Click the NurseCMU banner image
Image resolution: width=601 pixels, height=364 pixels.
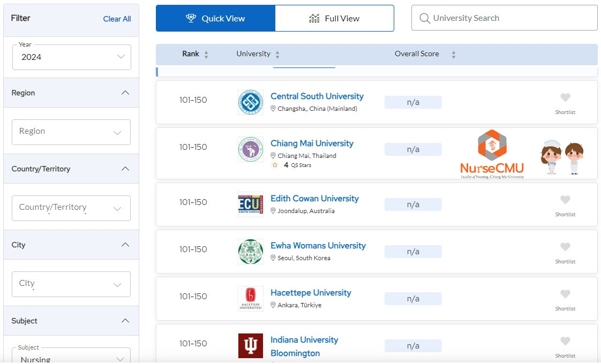point(492,154)
